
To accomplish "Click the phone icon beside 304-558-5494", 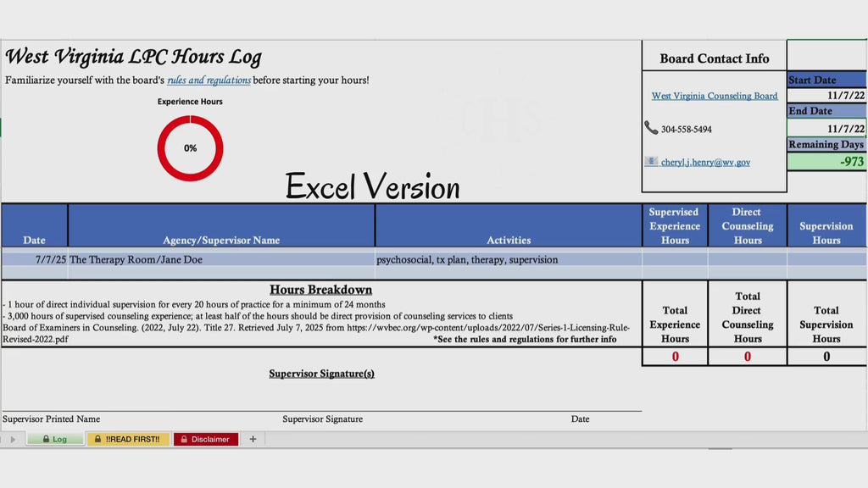I will [x=650, y=128].
